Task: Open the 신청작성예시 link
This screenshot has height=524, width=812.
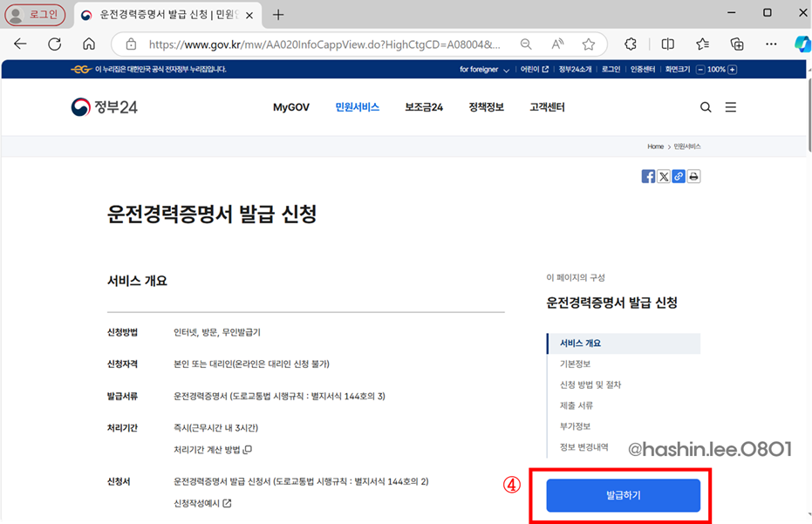Action: coord(200,503)
